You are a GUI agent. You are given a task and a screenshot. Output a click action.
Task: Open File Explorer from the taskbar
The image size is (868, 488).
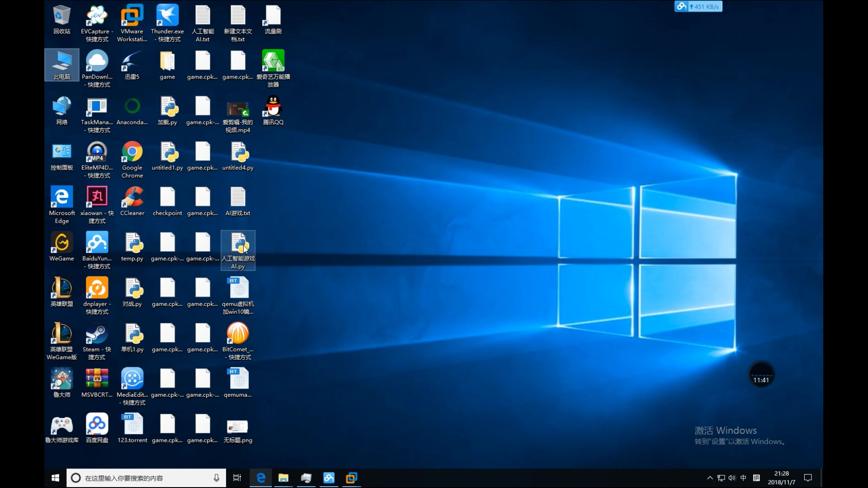(x=283, y=478)
